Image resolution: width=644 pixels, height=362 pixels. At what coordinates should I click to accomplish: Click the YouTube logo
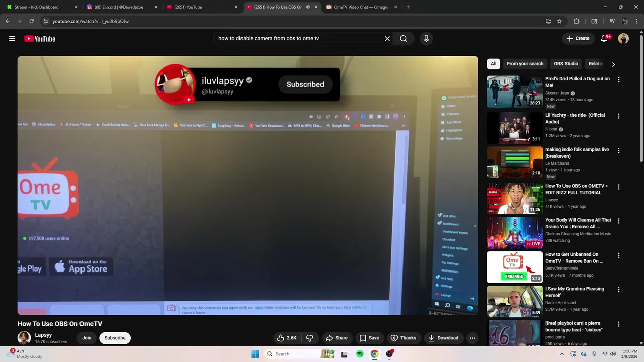click(x=40, y=39)
